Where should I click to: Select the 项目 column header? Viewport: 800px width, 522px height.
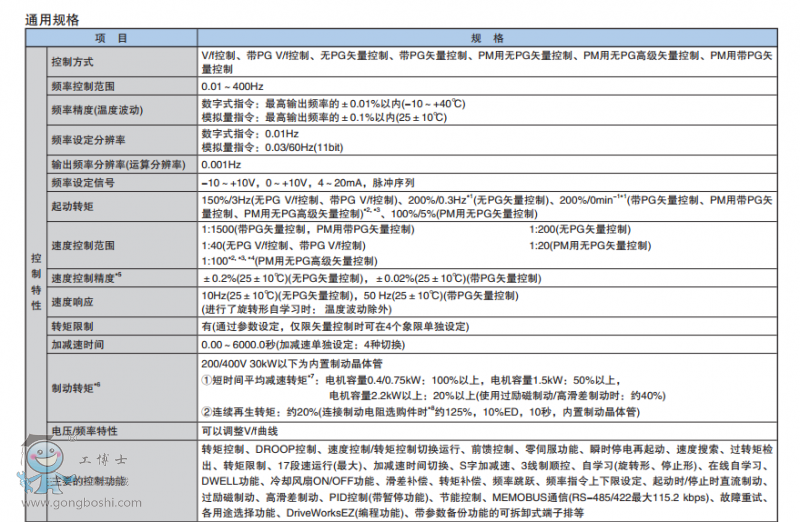(111, 38)
